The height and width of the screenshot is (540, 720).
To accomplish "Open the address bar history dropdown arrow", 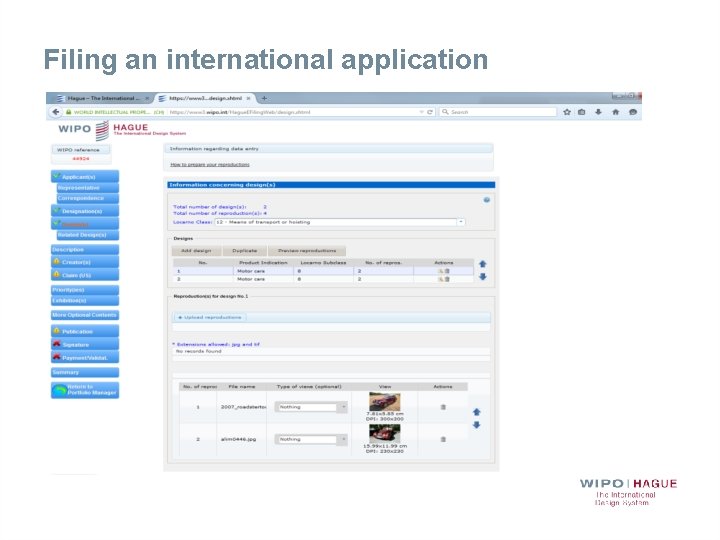I will (x=421, y=112).
